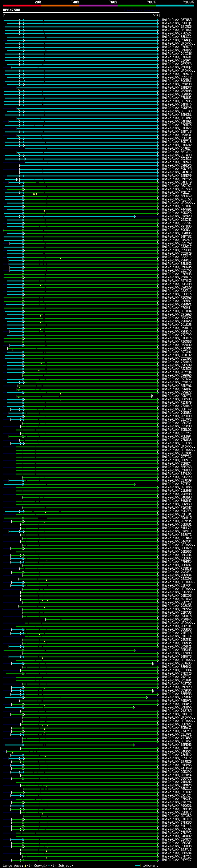Select the UniRef100_C5XR30 label

177,84
